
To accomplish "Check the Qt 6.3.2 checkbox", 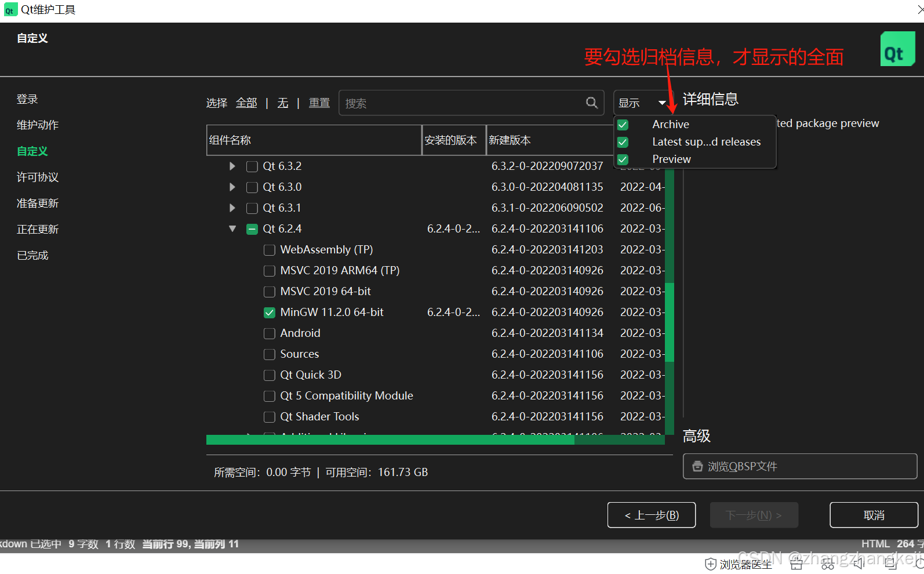I will tap(252, 166).
